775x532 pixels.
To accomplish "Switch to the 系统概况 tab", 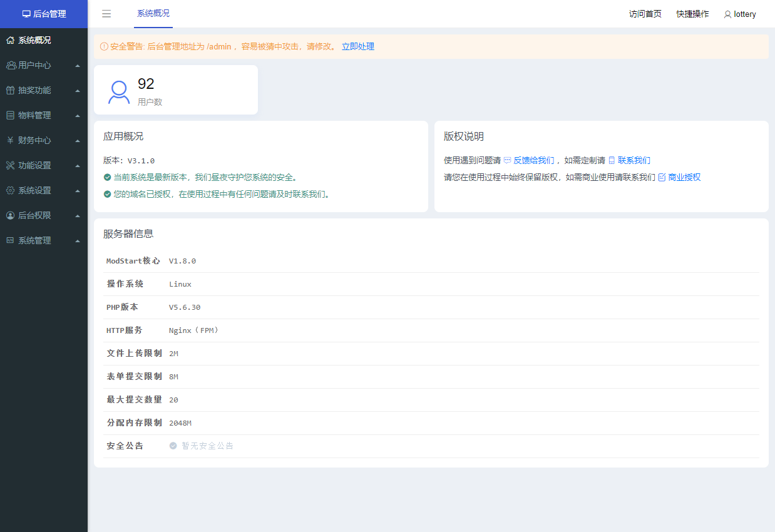I will (153, 14).
